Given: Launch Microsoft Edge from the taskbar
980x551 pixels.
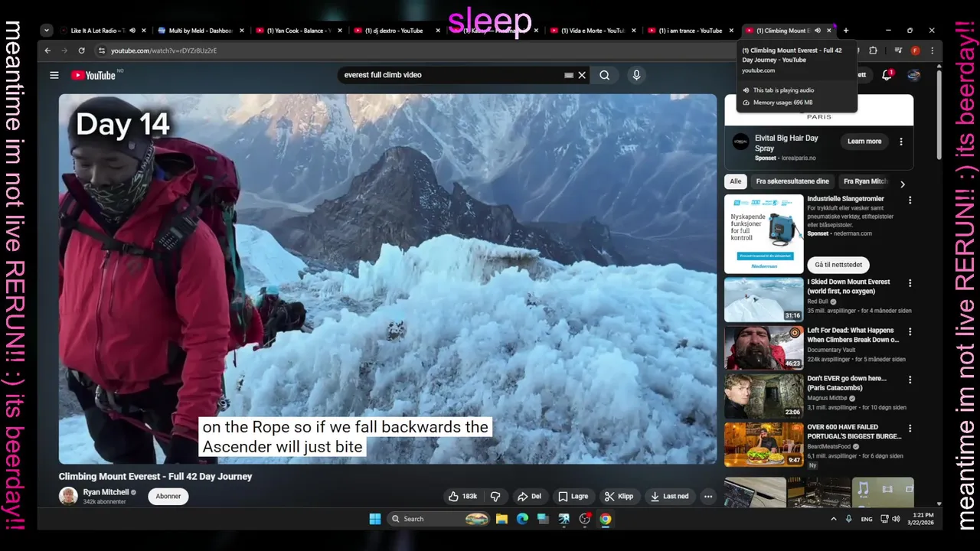Looking at the screenshot, I should 522,519.
